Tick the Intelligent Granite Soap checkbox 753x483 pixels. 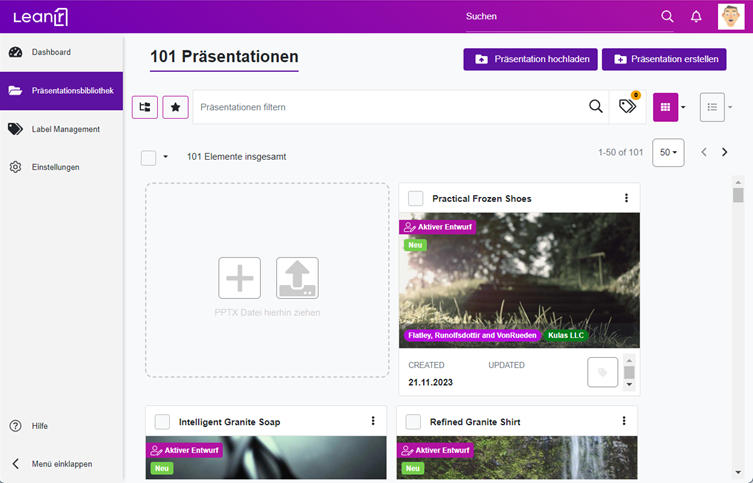[x=162, y=422]
